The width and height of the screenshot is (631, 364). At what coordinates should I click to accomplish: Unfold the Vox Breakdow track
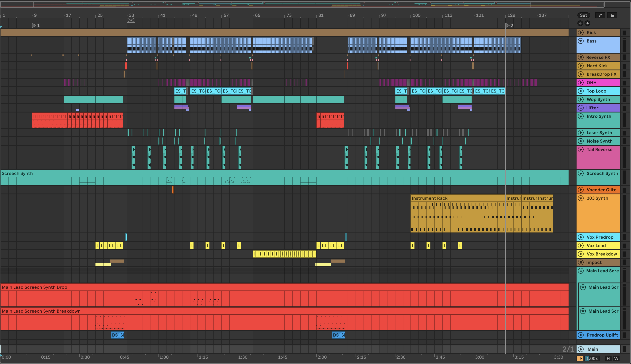pos(581,254)
